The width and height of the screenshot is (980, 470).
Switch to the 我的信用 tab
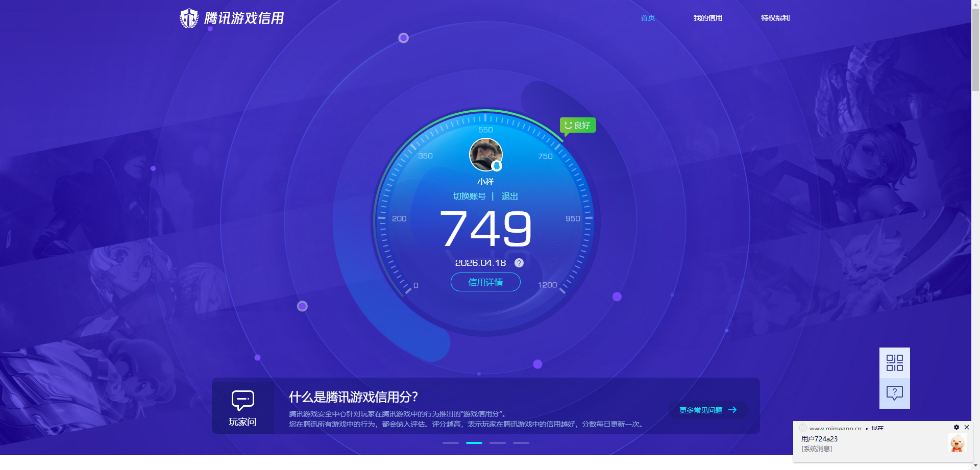click(x=708, y=18)
